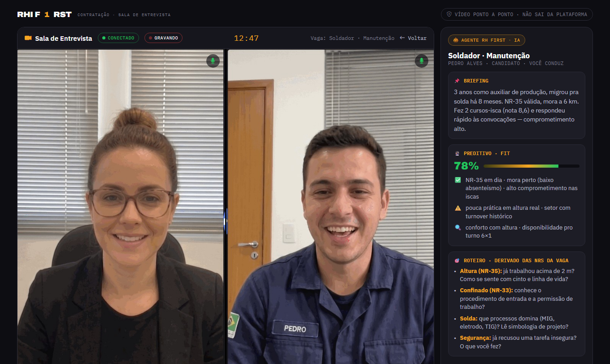This screenshot has width=610, height=364.
Task: Click the Segurança script question
Action: coord(518,342)
